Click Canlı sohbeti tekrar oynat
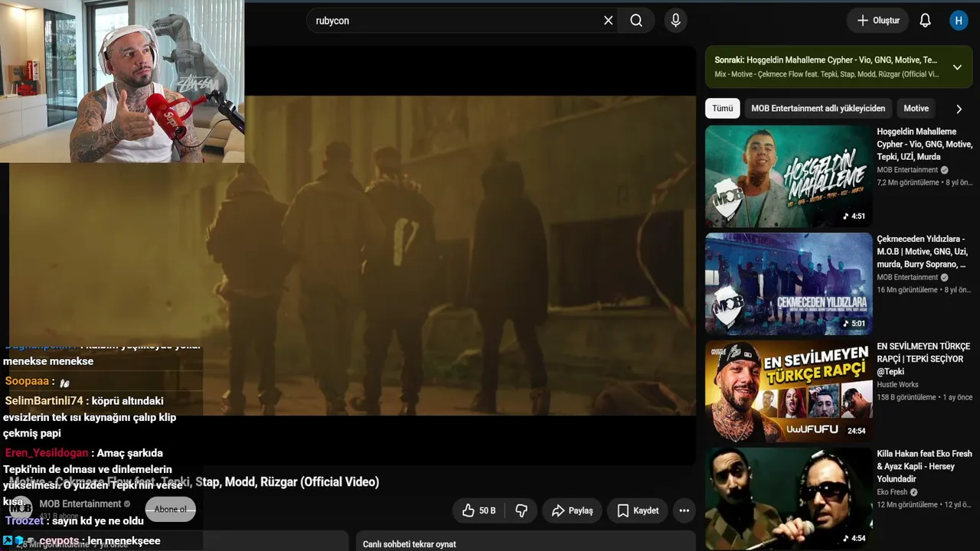This screenshot has height=551, width=980. (410, 544)
